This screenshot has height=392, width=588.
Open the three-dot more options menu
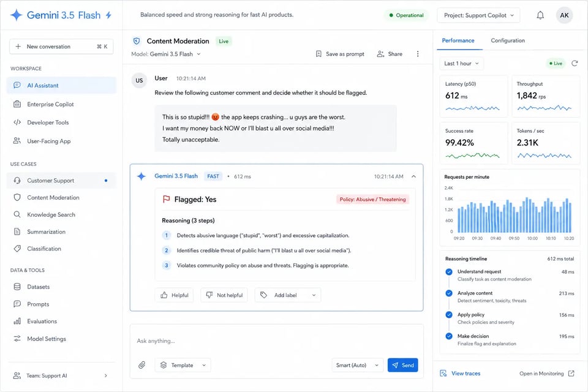(x=417, y=54)
